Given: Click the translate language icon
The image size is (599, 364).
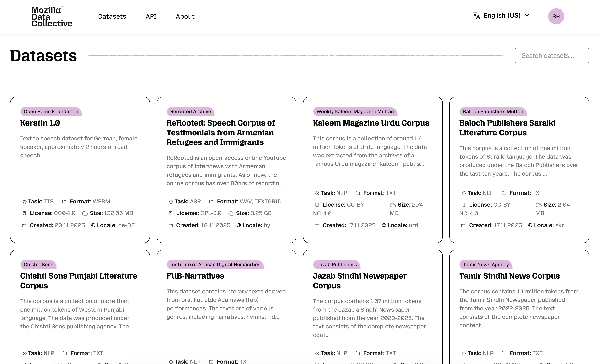Looking at the screenshot, I should (x=476, y=15).
